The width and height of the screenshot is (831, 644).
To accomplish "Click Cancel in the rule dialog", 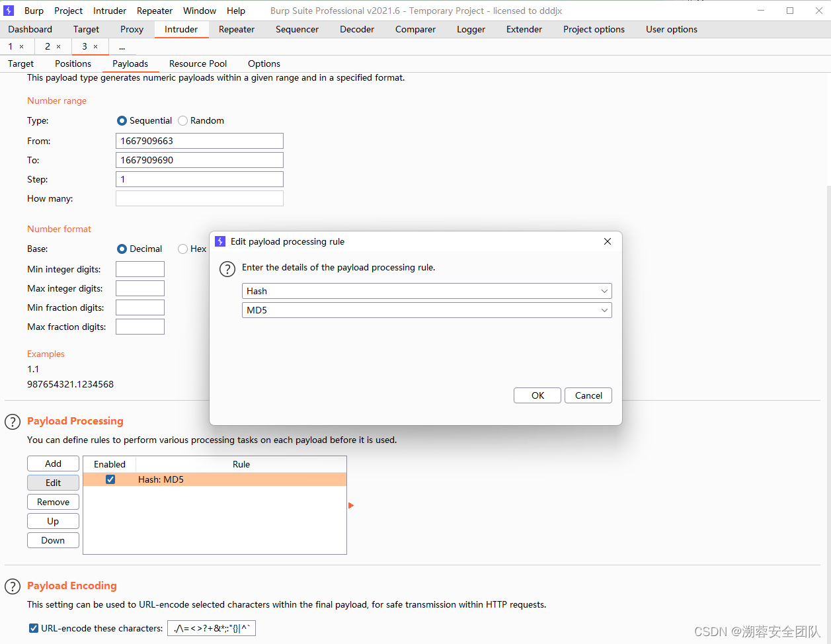I will [588, 395].
